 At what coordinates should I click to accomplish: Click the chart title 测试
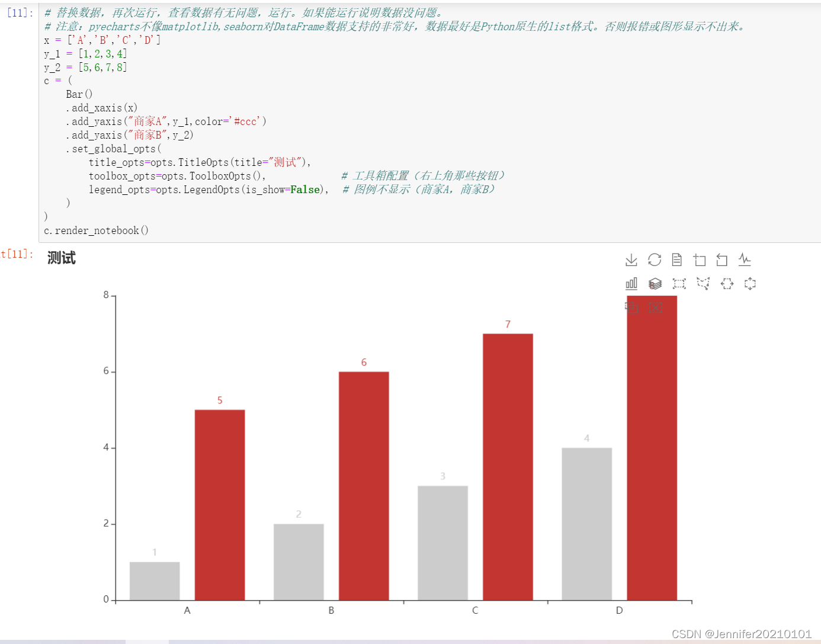(x=62, y=258)
